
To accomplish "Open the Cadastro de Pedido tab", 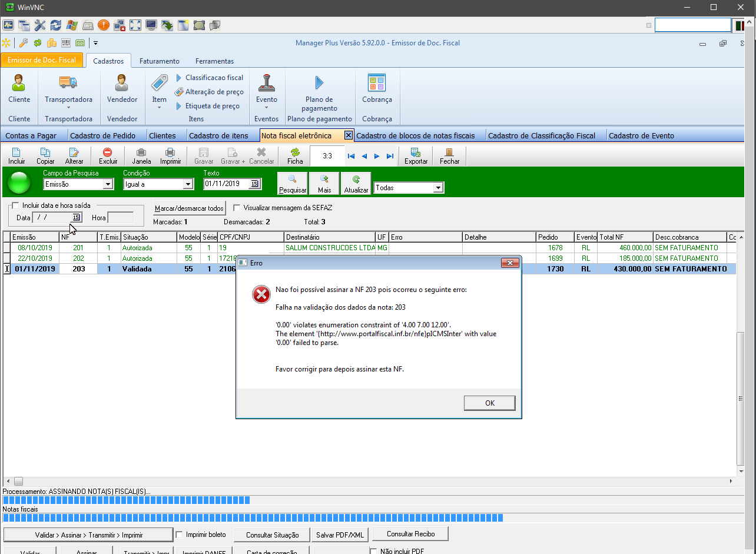I will pyautogui.click(x=102, y=136).
